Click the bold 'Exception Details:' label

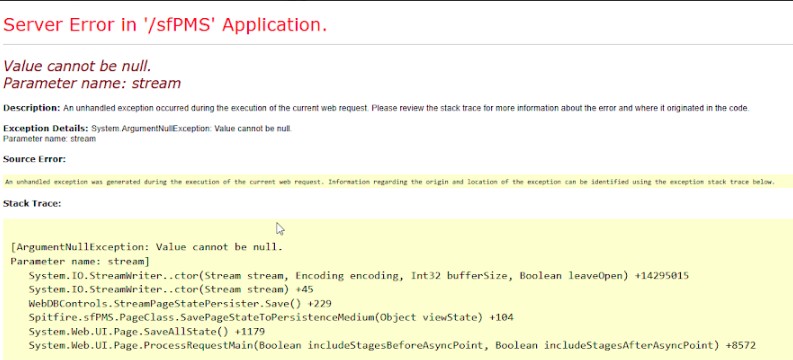pos(46,128)
